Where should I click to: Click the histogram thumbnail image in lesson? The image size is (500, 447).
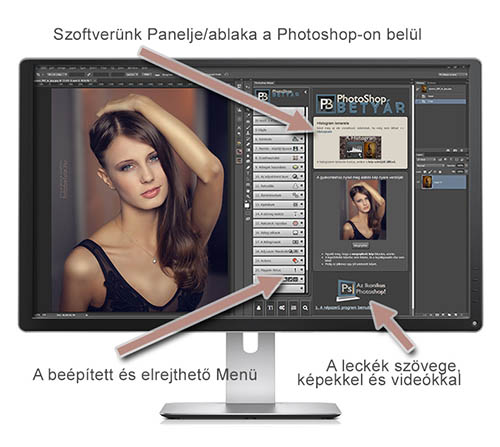click(x=360, y=147)
